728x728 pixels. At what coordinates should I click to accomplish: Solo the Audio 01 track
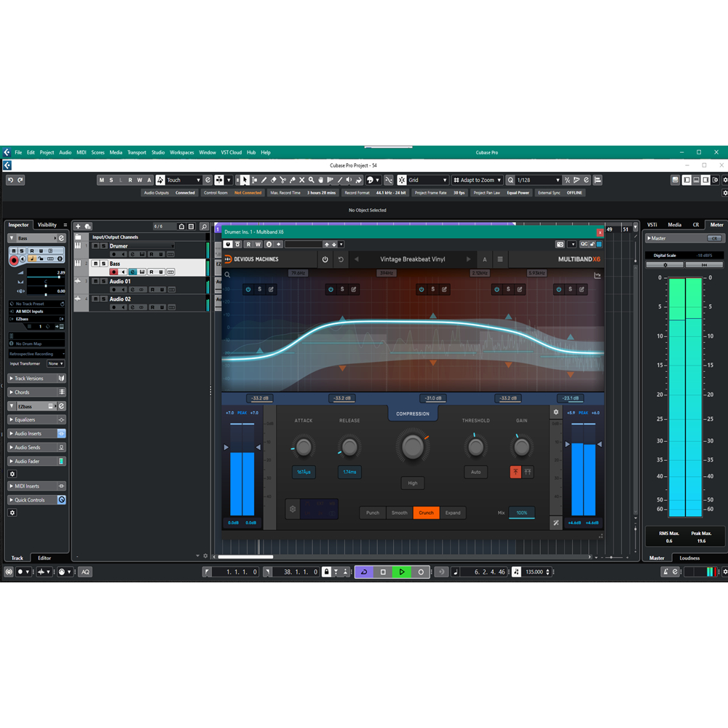[x=103, y=281]
